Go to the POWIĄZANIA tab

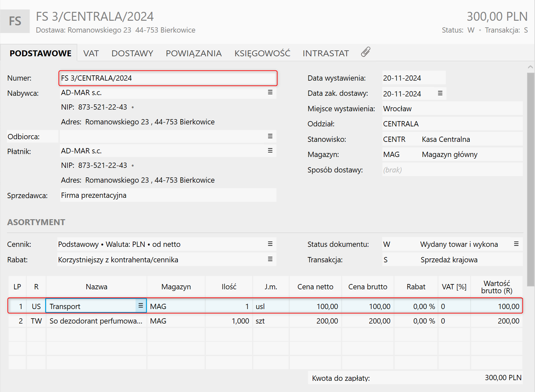(x=193, y=53)
